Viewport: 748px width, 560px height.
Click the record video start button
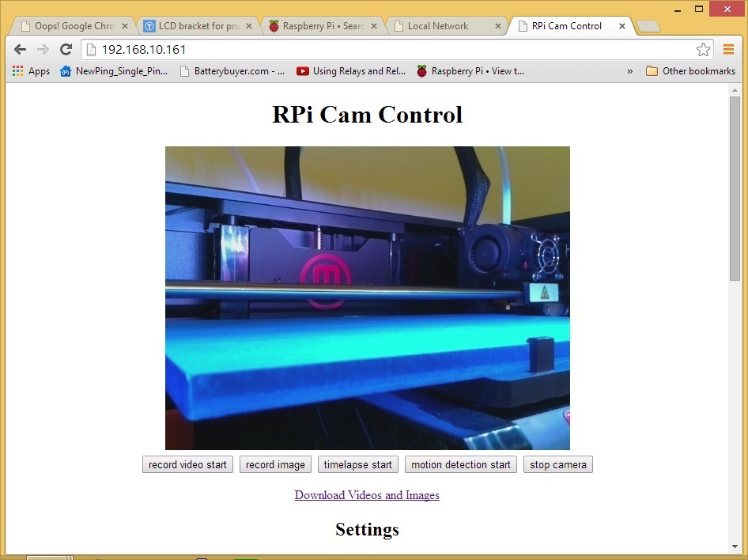click(x=187, y=464)
